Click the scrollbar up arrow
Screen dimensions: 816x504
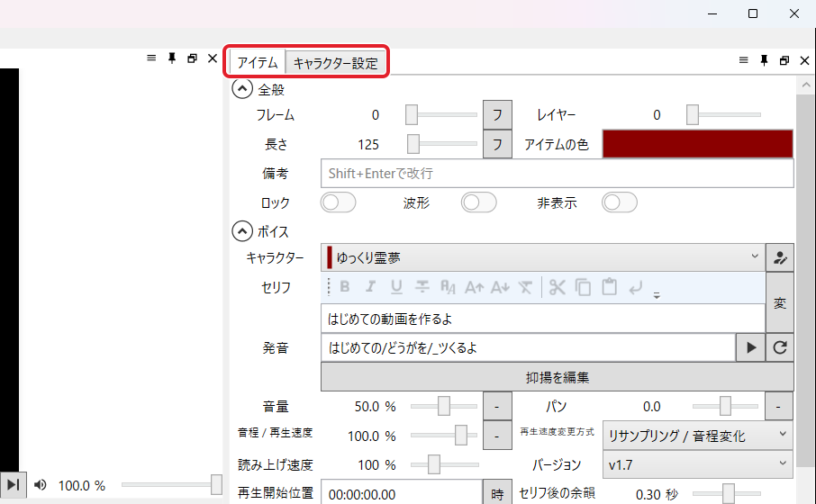pos(806,85)
